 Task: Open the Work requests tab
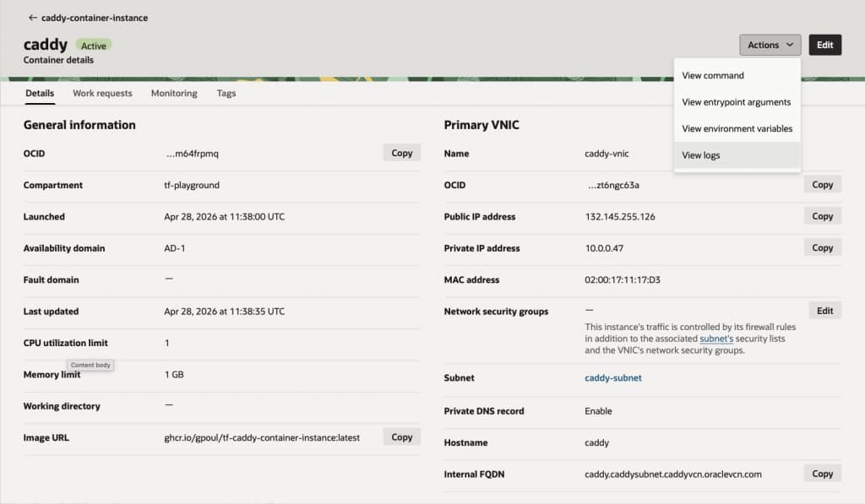coord(102,93)
